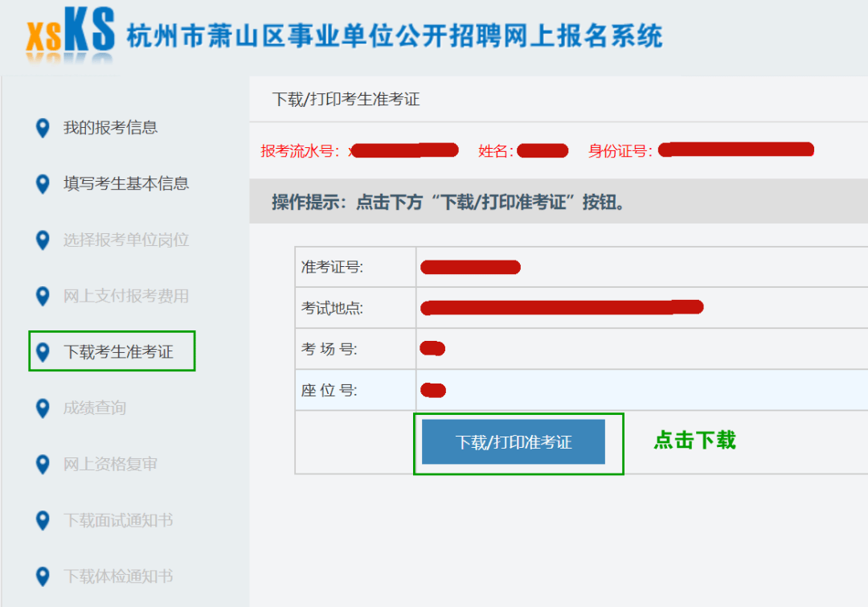Click the 座位号 table cell
Viewport: 868px width, 607px height.
(355, 391)
